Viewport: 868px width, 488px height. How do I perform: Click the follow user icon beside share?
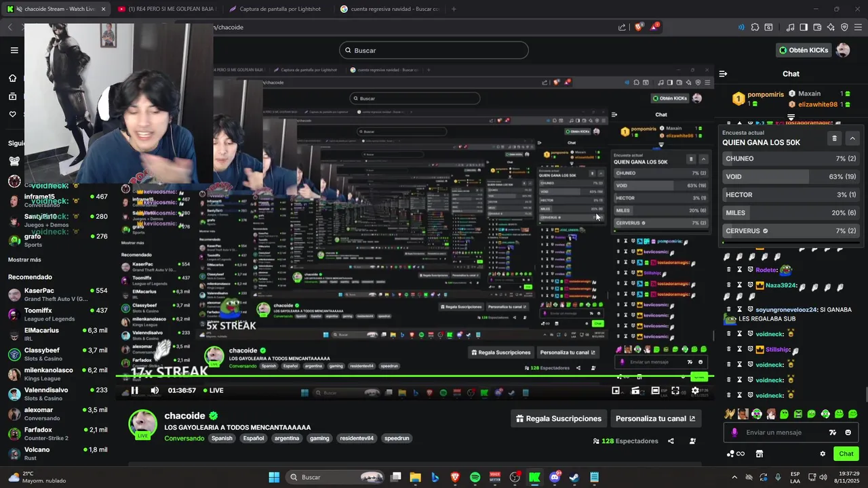click(692, 441)
